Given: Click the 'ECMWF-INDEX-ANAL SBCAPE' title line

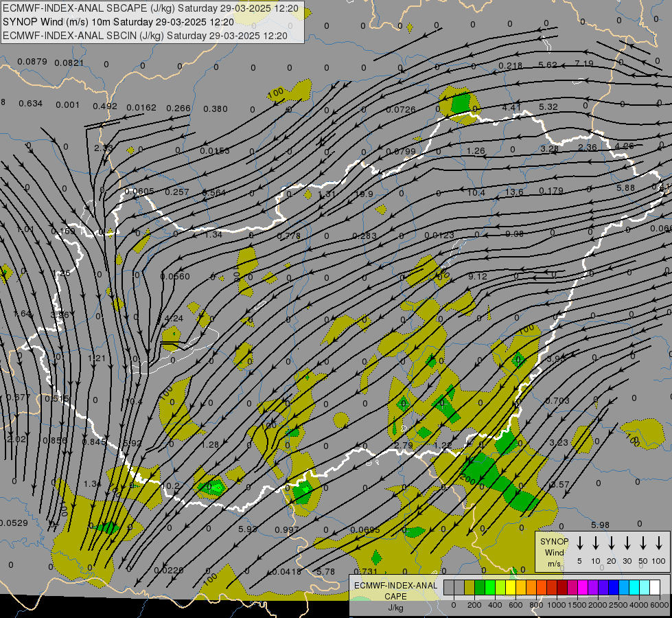Looking at the screenshot, I should [x=150, y=8].
